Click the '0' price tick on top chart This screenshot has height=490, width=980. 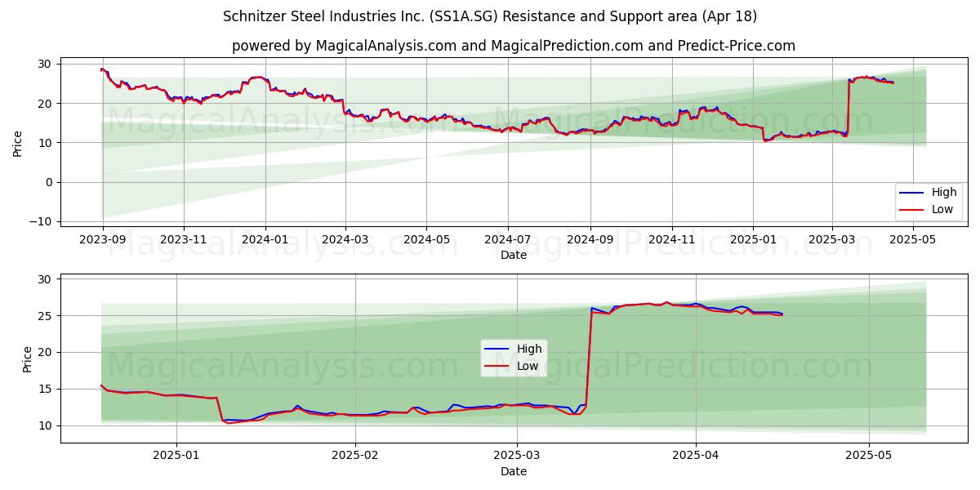coord(48,182)
